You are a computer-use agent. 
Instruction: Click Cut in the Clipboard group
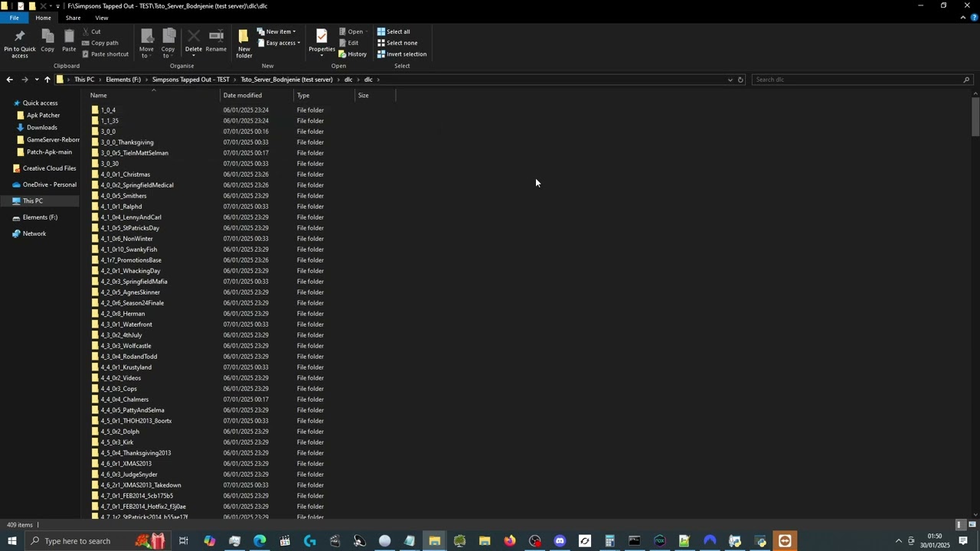point(91,31)
